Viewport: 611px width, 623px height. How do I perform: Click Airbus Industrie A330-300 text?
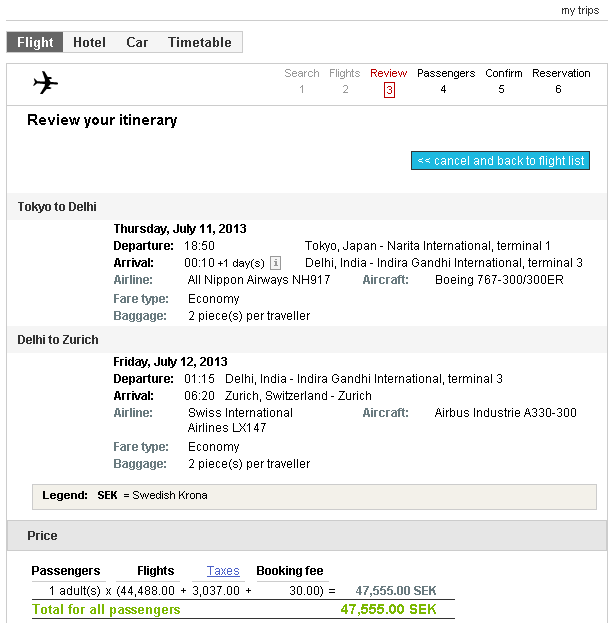(x=505, y=413)
